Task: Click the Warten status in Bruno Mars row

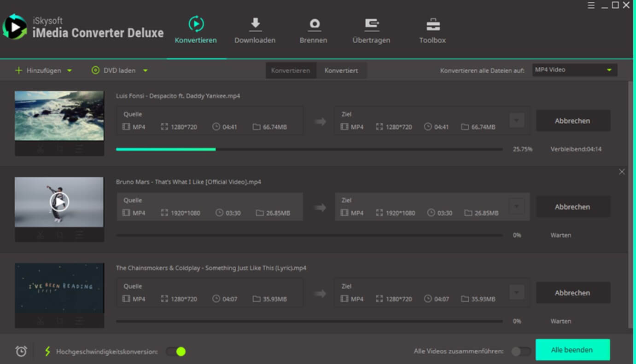Action: [560, 235]
